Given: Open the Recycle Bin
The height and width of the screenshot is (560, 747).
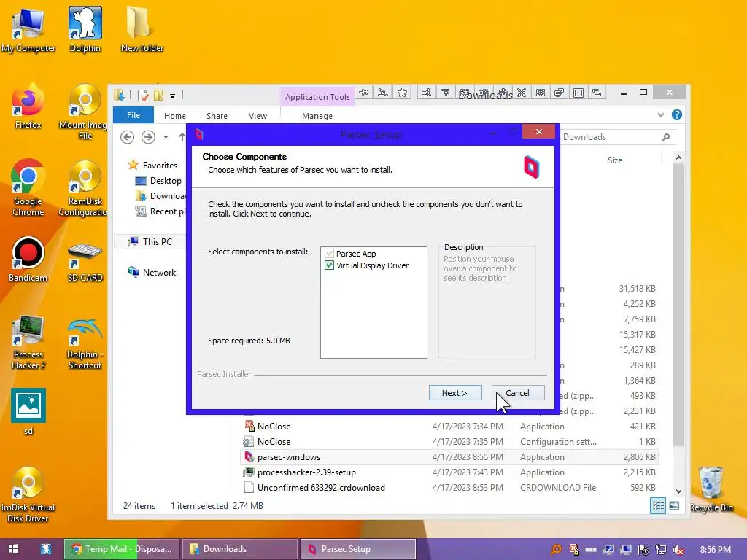Looking at the screenshot, I should (711, 489).
